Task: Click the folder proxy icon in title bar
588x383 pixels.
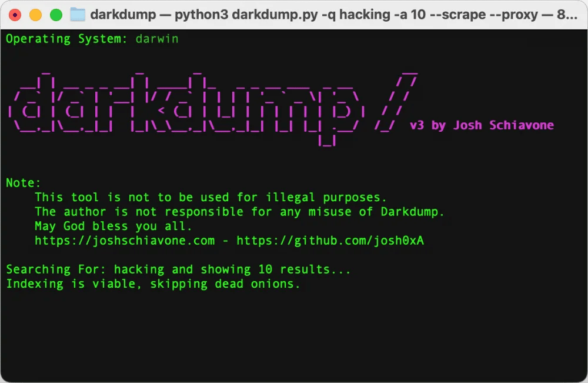Action: [x=78, y=15]
